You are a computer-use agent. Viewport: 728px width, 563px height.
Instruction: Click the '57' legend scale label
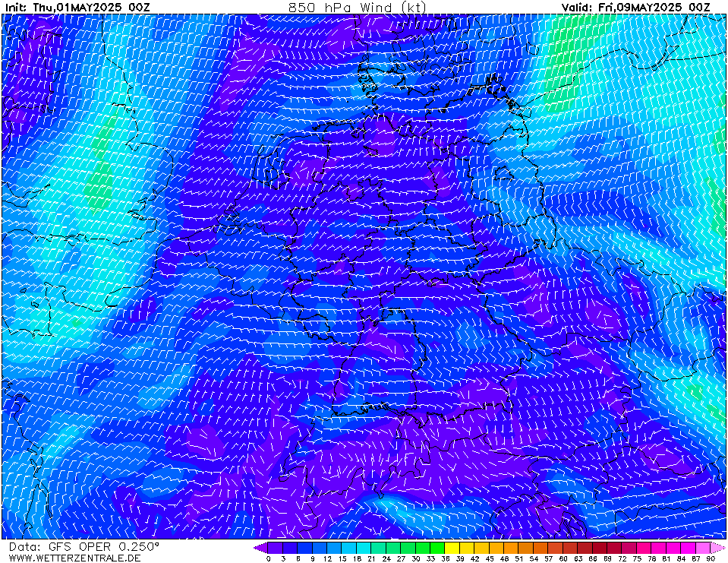(548, 558)
